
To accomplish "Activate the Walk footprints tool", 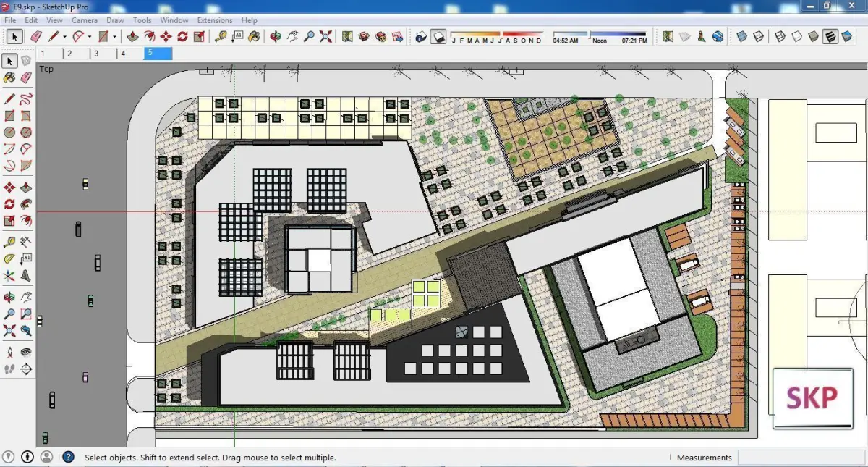I will pos(9,369).
